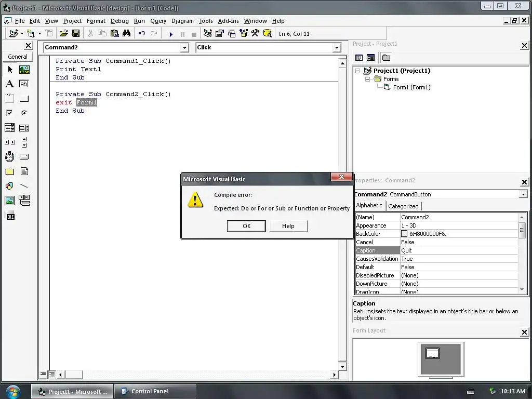Select the Pointer tool in toolbox
This screenshot has width=532, height=399.
pos(10,70)
